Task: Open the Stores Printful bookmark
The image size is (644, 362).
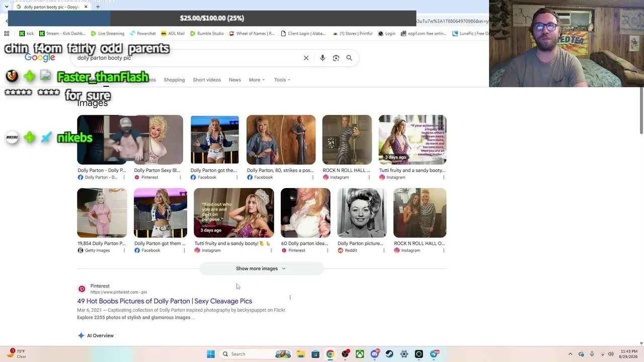Action: (x=352, y=34)
